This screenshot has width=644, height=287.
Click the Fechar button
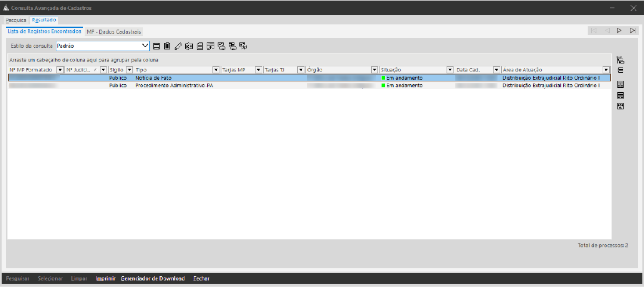[201, 278]
